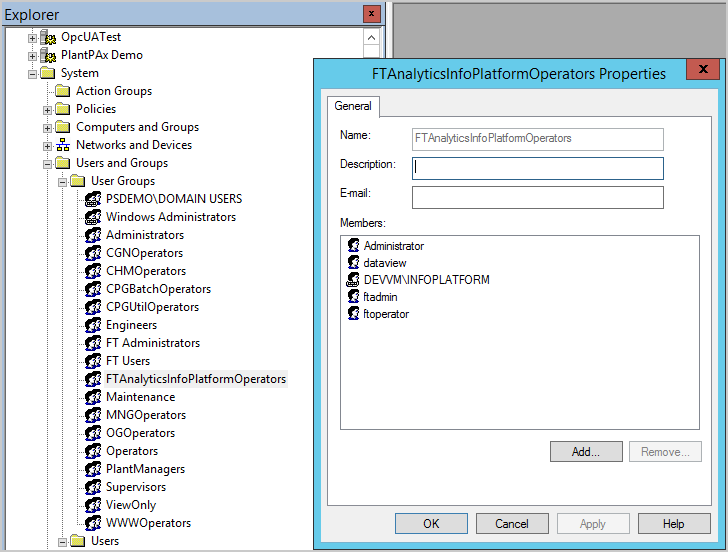Click the Administrator member user icon
The width and height of the screenshot is (728, 552).
[x=354, y=245]
